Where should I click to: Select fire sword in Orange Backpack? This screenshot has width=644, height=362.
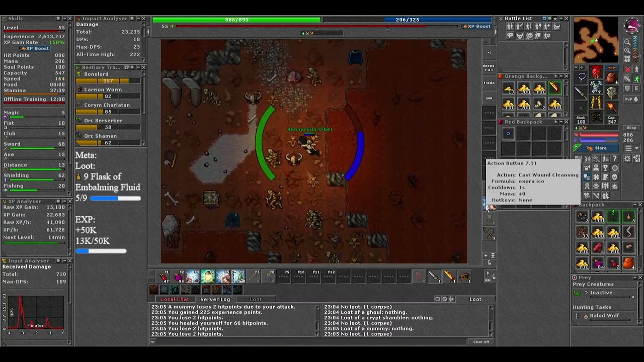(554, 89)
